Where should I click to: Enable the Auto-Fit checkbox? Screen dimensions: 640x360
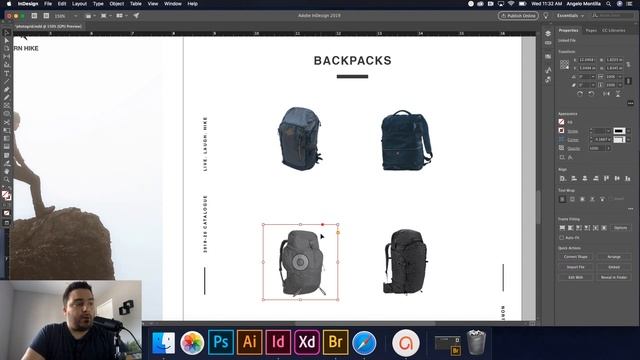click(562, 238)
